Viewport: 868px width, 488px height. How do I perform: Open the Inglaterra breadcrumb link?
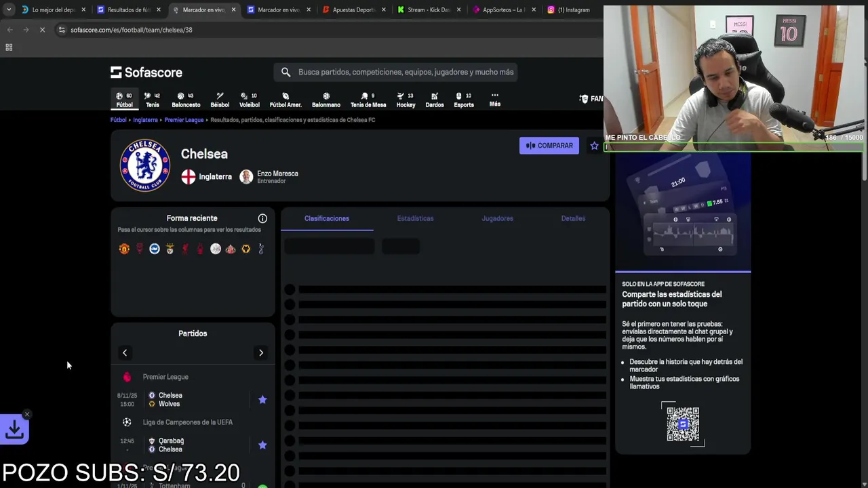pos(145,120)
